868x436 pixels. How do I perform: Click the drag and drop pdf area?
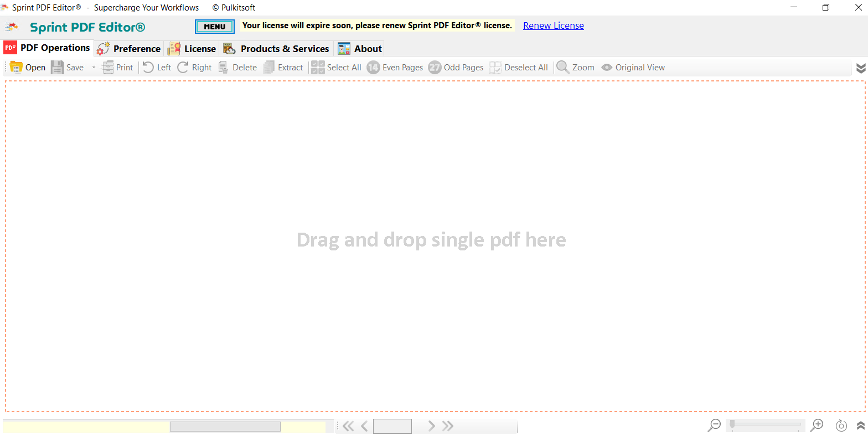pyautogui.click(x=435, y=247)
